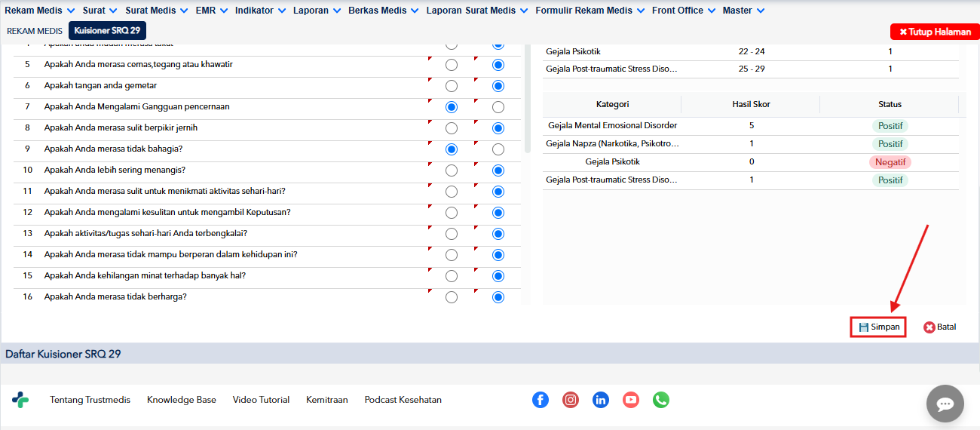Select second radio for question 7 Gangguan pencernaan
The width and height of the screenshot is (980, 430).
click(x=498, y=107)
